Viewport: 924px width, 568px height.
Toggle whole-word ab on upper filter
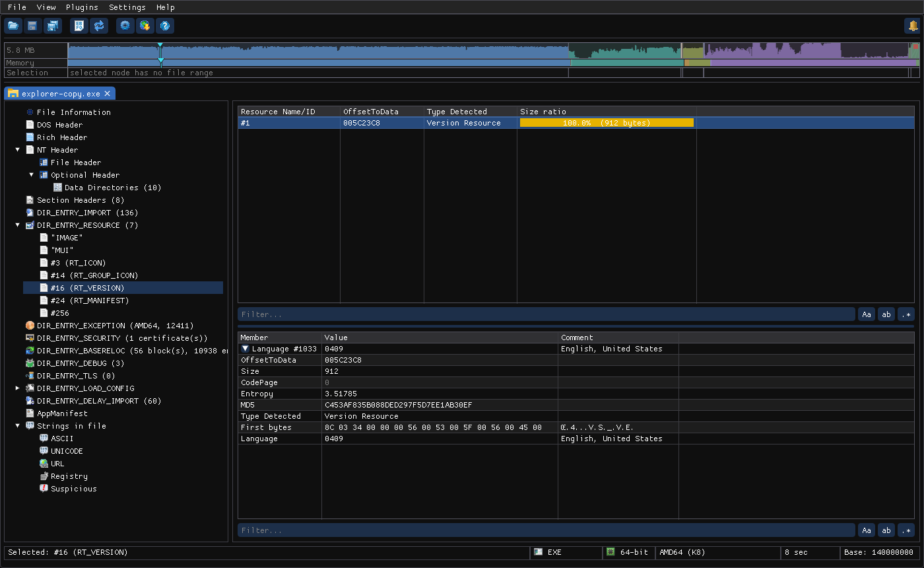coord(886,314)
